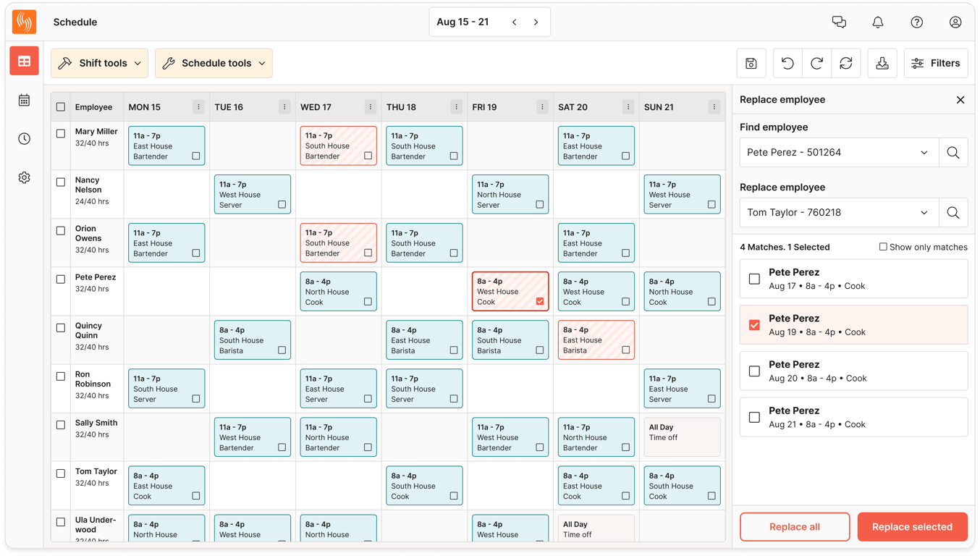Save the schedule with the disk icon
Image resolution: width=980 pixels, height=556 pixels.
(751, 63)
